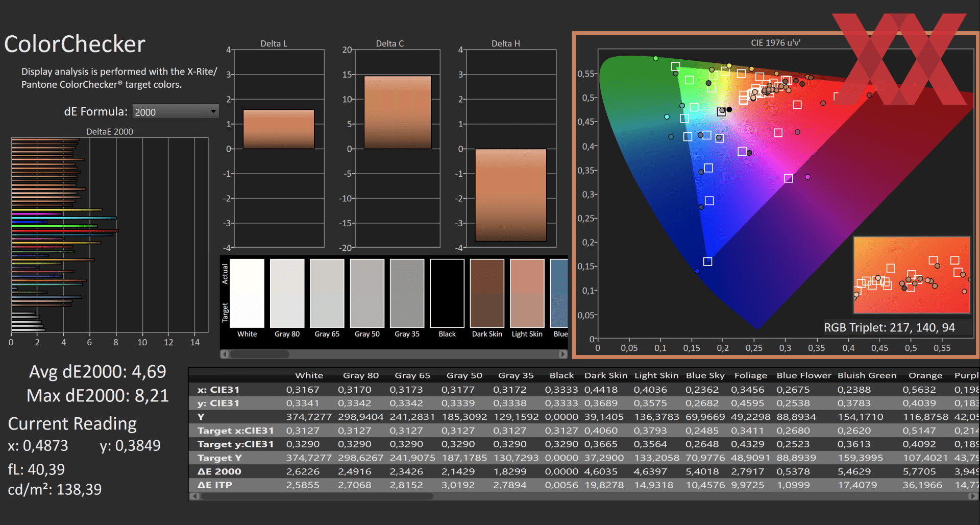This screenshot has height=525, width=980.
Task: Click the Foliage y value 0,4595
Action: (x=748, y=403)
